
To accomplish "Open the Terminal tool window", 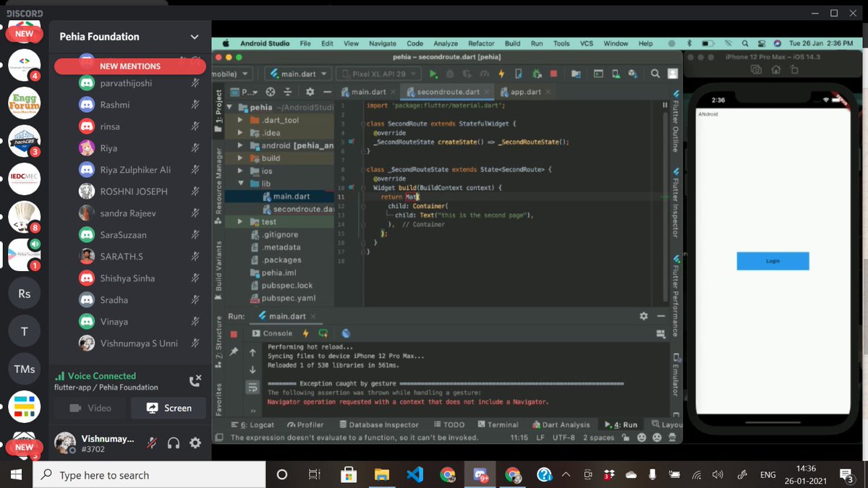I will (497, 424).
